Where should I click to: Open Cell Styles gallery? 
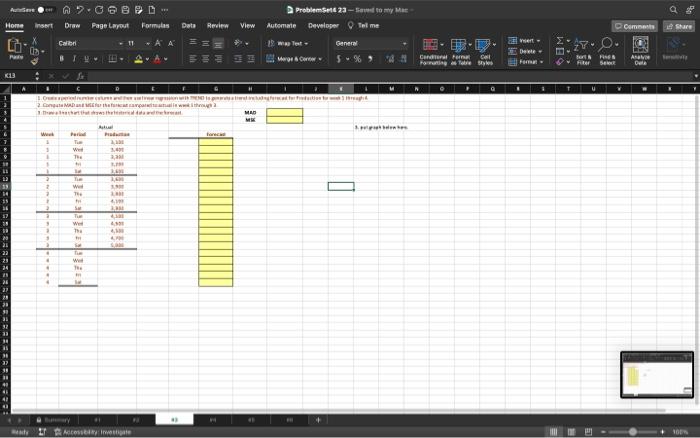point(485,52)
